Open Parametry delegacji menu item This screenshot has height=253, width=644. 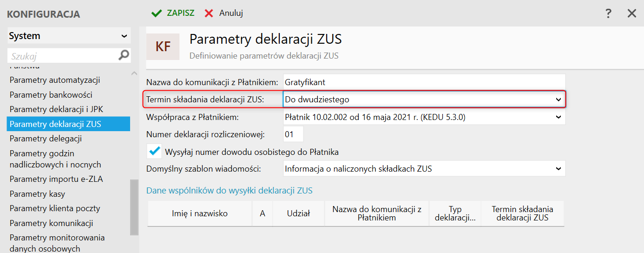tap(46, 139)
